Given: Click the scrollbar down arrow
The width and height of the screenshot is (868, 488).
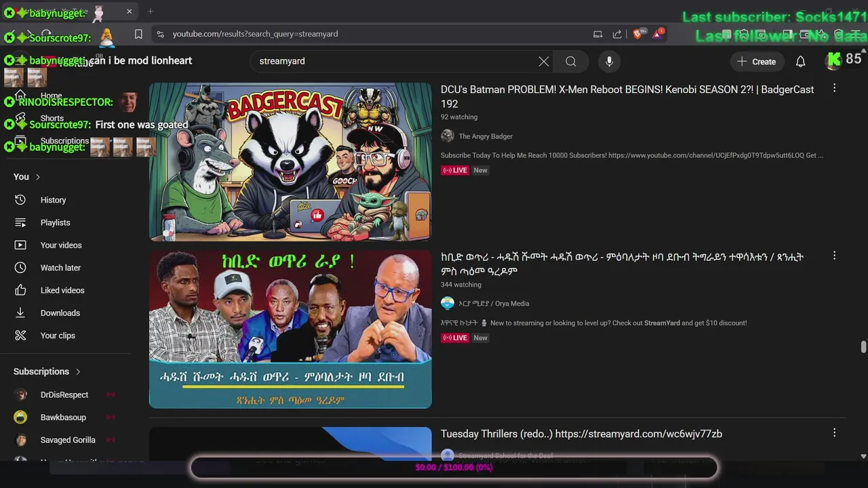Looking at the screenshot, I should 863,457.
